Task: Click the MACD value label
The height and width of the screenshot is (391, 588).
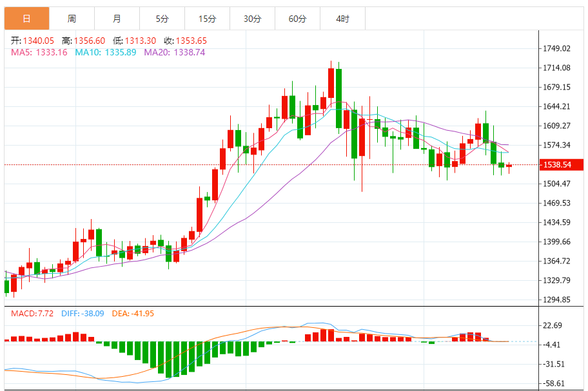Action: (30, 314)
